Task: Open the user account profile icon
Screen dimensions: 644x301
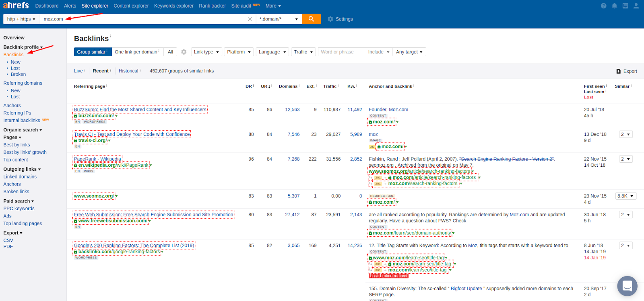Action: pos(636,6)
